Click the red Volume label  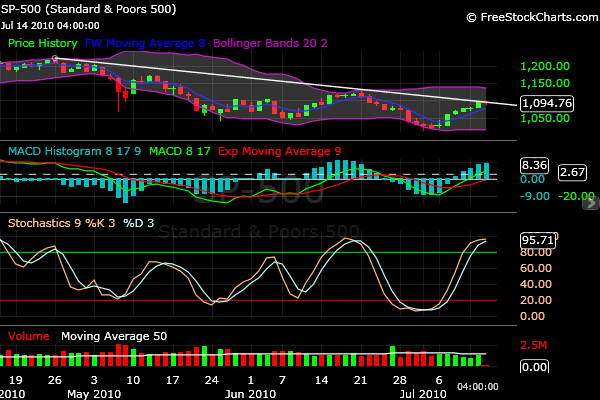click(29, 336)
